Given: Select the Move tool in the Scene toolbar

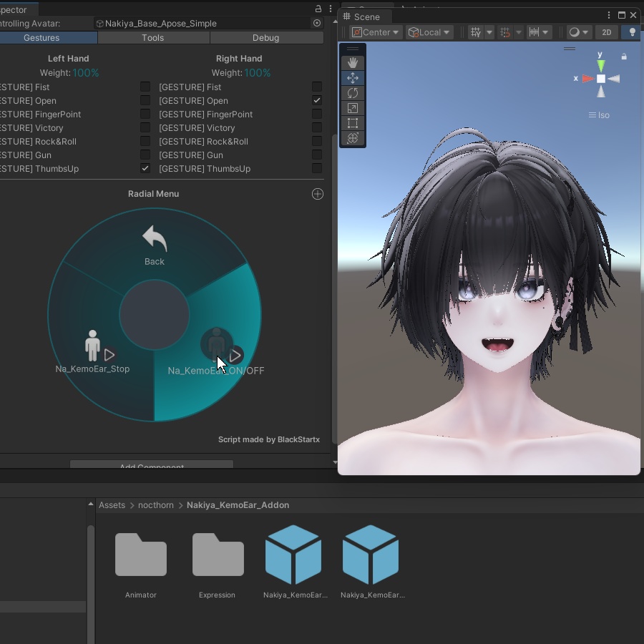Looking at the screenshot, I should click(352, 78).
